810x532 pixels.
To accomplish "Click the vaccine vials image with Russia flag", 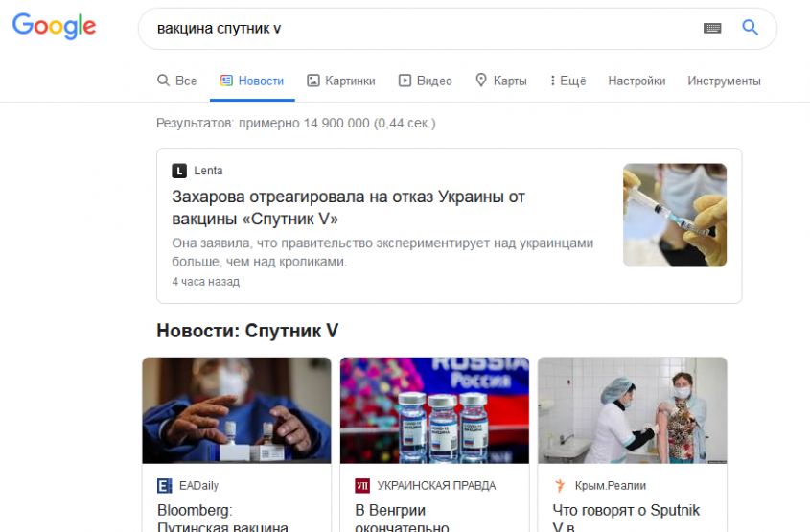I will point(434,410).
